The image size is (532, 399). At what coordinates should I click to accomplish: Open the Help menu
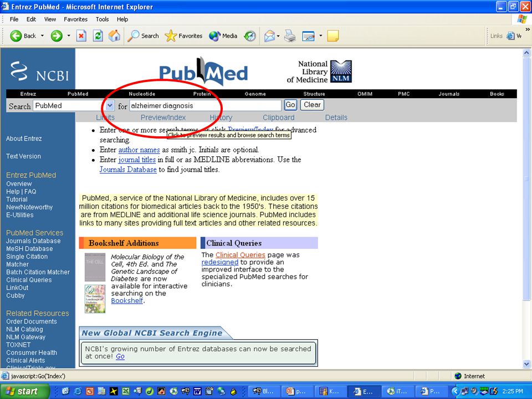[122, 19]
